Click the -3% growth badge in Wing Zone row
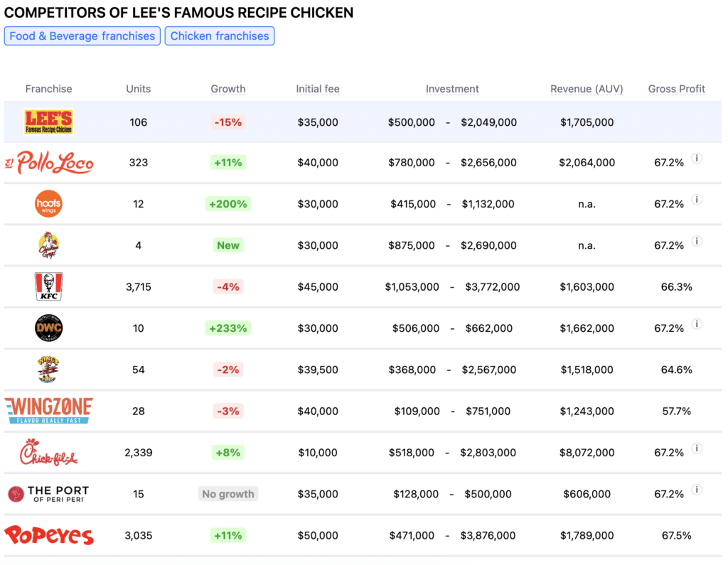 (x=228, y=411)
